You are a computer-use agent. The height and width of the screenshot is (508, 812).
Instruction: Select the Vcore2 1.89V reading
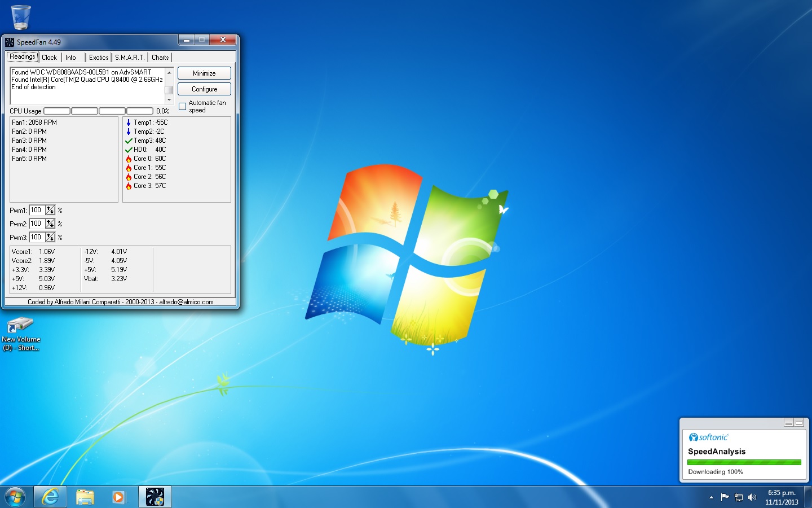click(x=33, y=261)
